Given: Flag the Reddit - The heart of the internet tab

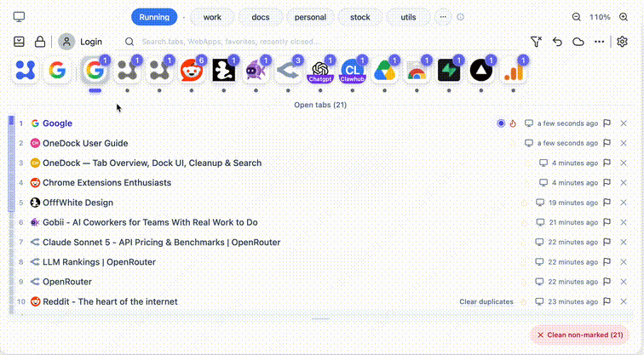Looking at the screenshot, I should click(607, 301).
